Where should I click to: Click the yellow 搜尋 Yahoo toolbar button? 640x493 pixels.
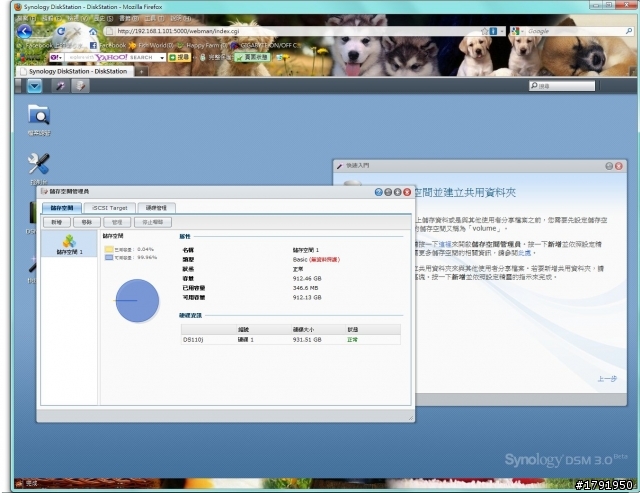click(x=180, y=58)
